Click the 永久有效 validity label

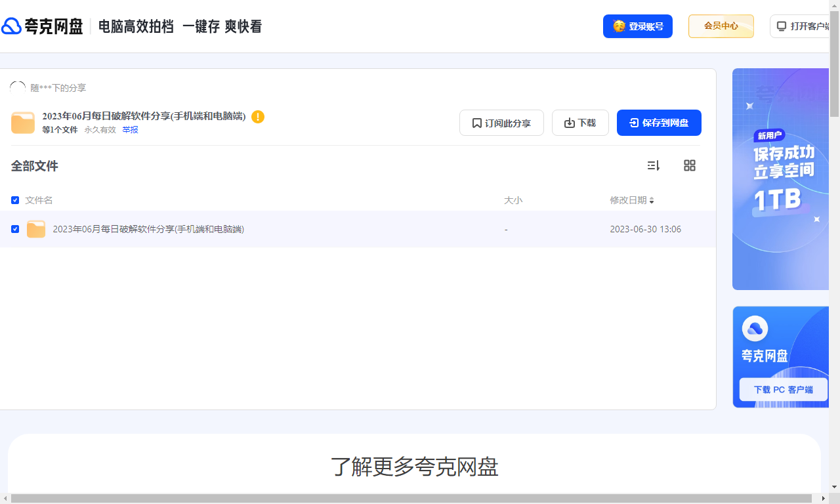(100, 130)
